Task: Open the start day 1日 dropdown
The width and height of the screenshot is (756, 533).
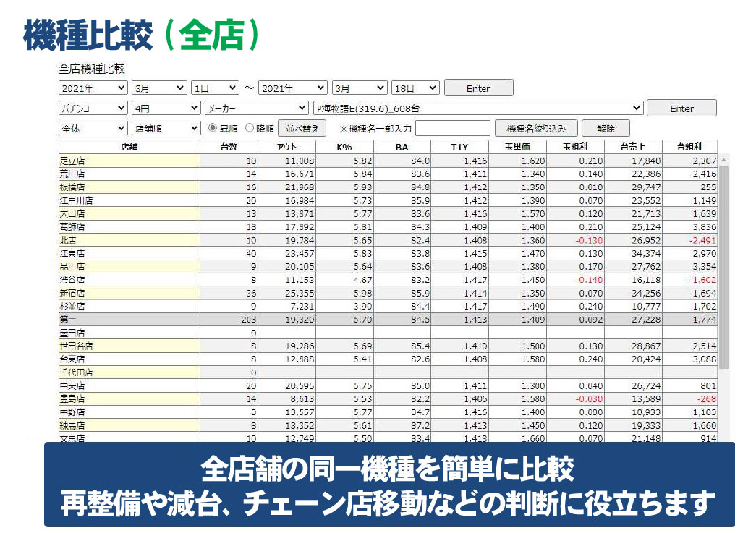Action: tap(215, 88)
